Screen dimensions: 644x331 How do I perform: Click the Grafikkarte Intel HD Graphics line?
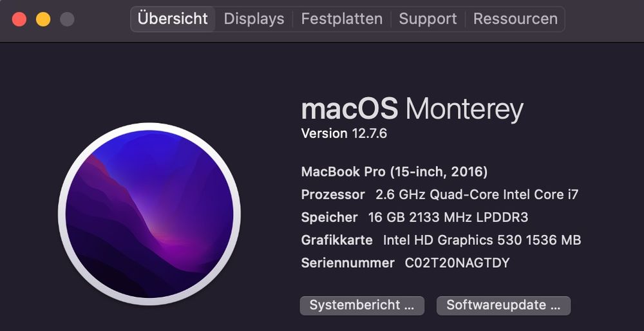(x=441, y=240)
